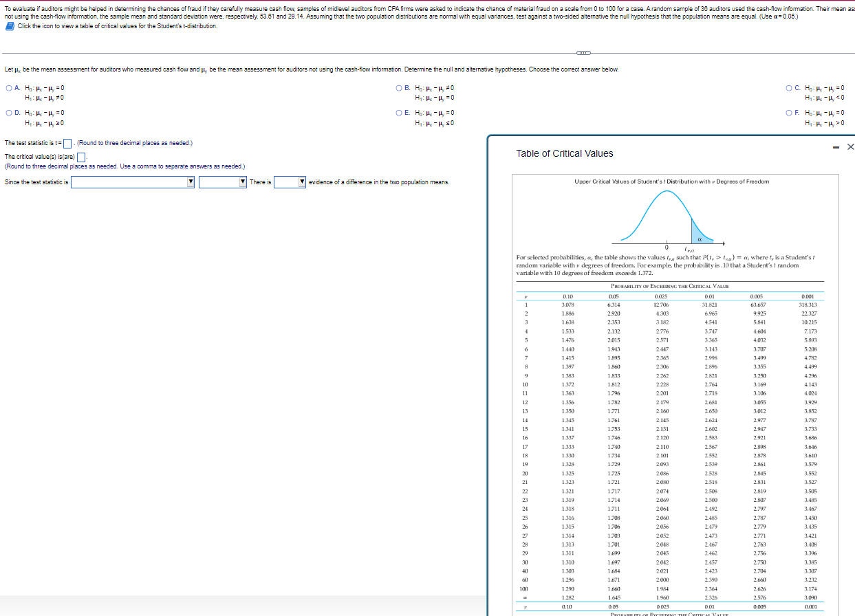Image resolution: width=855 pixels, height=616 pixels.
Task: Choose answer option D radio button
Action: pos(8,113)
